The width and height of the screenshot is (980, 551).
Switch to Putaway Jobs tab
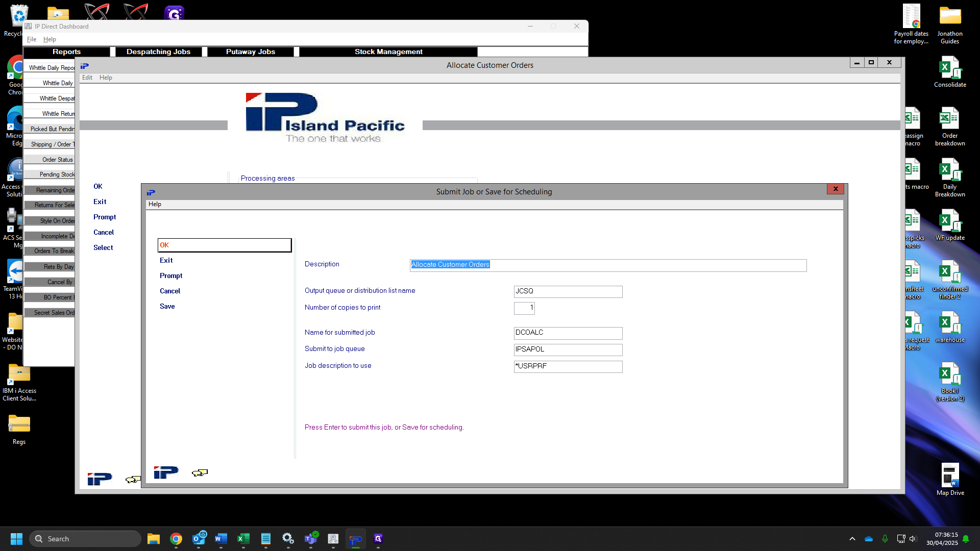251,52
